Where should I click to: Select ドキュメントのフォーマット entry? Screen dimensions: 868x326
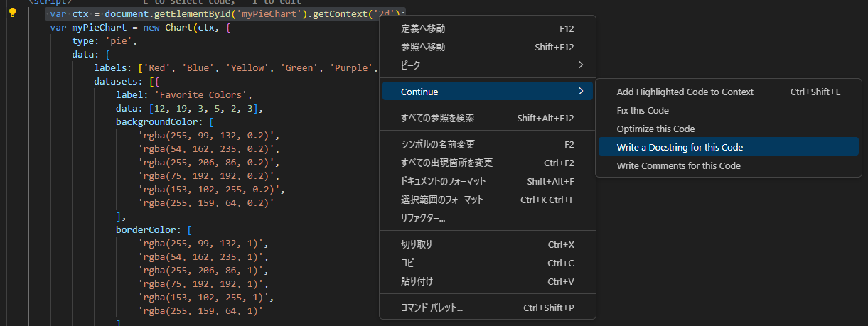click(x=488, y=181)
